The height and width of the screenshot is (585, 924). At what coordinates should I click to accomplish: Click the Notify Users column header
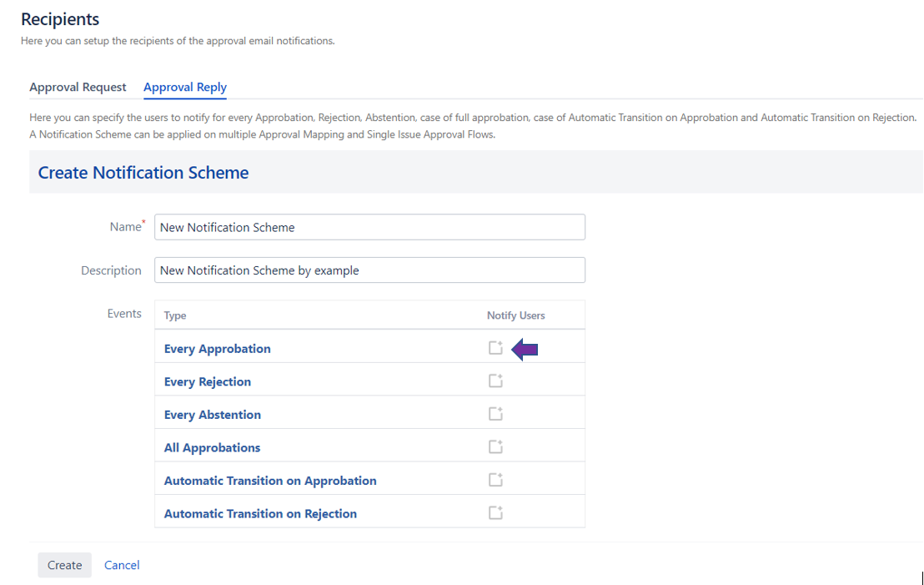pos(515,315)
